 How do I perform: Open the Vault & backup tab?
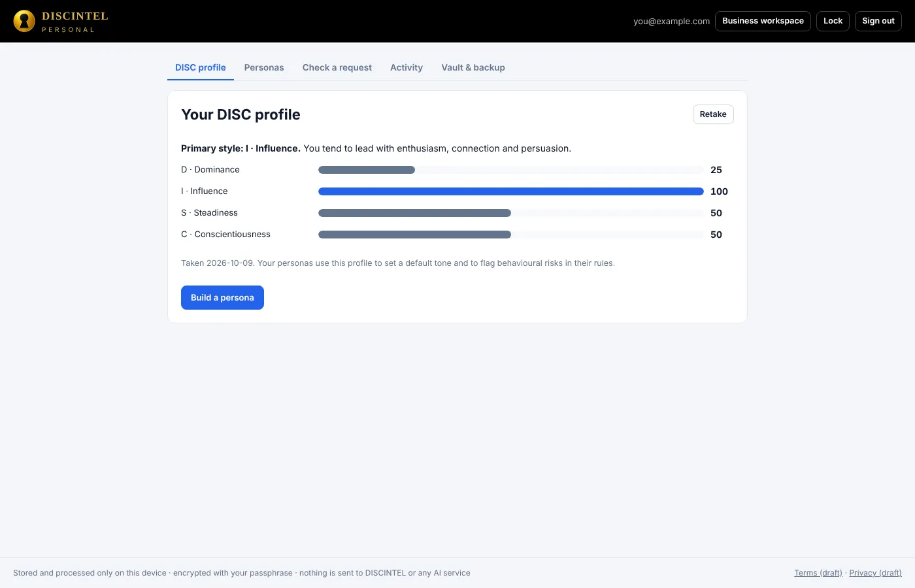[x=473, y=67]
